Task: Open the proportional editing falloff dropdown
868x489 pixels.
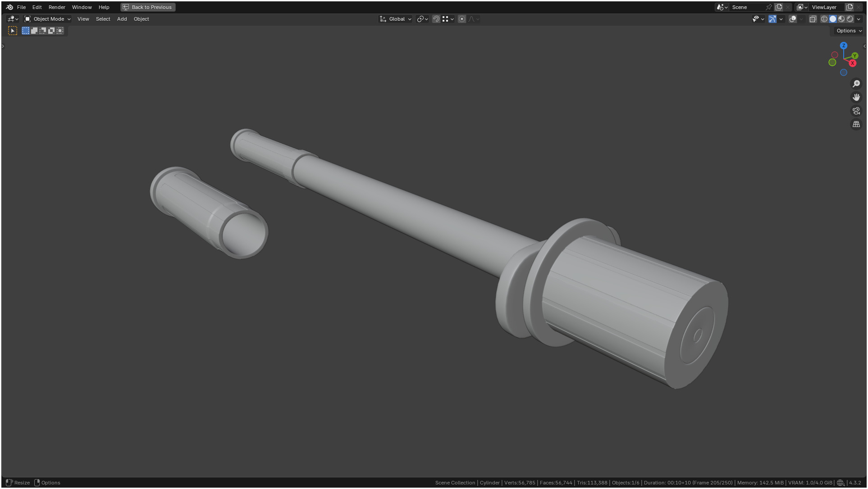Action: [474, 19]
